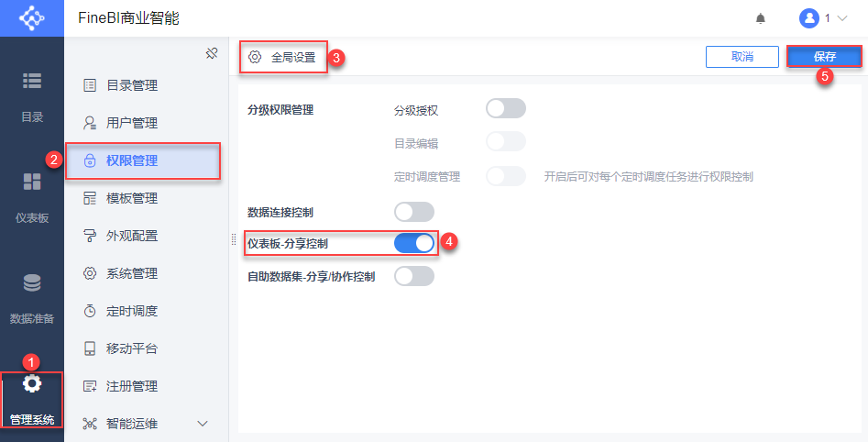Turn on 数据连接控制 switch

tap(413, 212)
